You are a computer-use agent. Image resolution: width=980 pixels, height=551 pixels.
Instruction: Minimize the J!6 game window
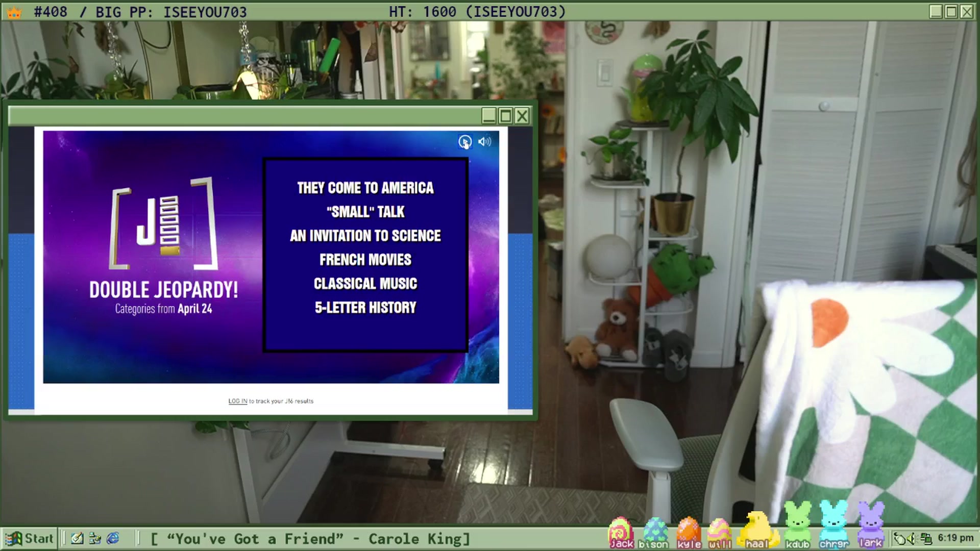[489, 116]
